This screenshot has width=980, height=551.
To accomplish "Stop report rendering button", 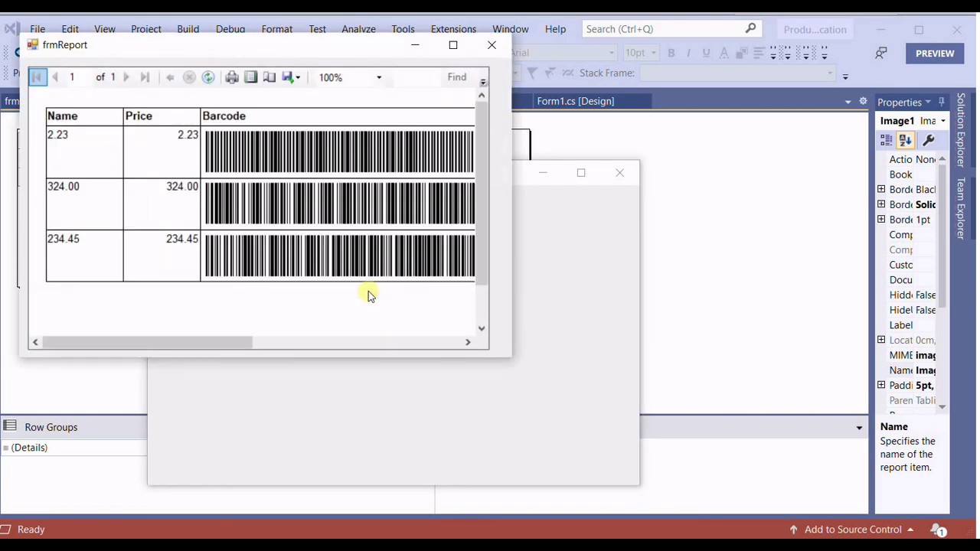I will click(x=189, y=77).
